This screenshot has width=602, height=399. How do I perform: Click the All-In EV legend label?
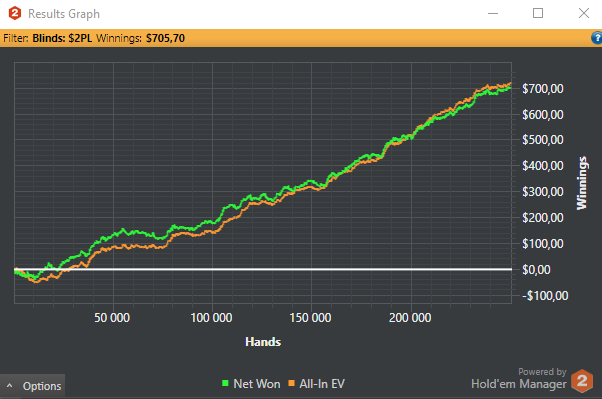click(x=322, y=384)
